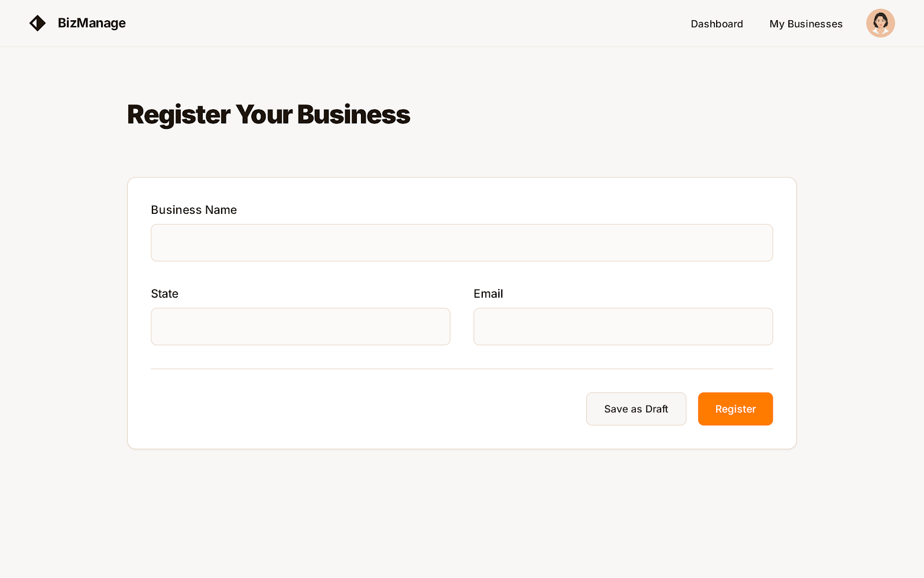
Task: Click the page margin left of the form card
Action: 64,312
